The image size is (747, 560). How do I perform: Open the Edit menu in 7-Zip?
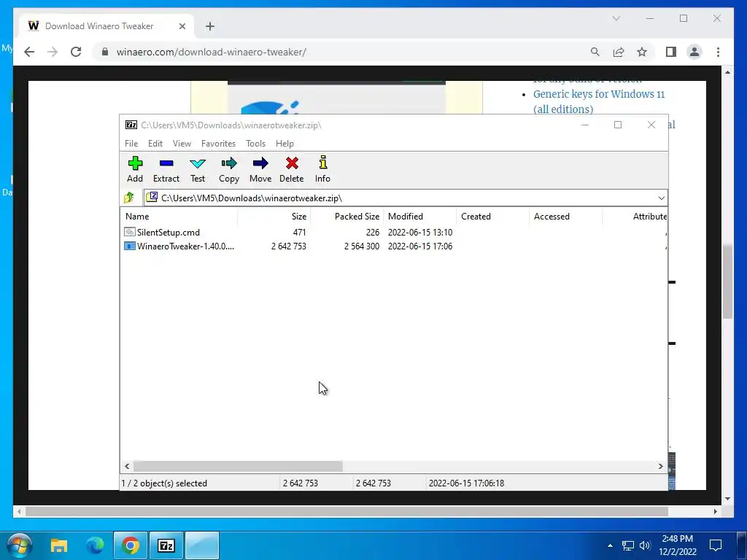tap(155, 144)
